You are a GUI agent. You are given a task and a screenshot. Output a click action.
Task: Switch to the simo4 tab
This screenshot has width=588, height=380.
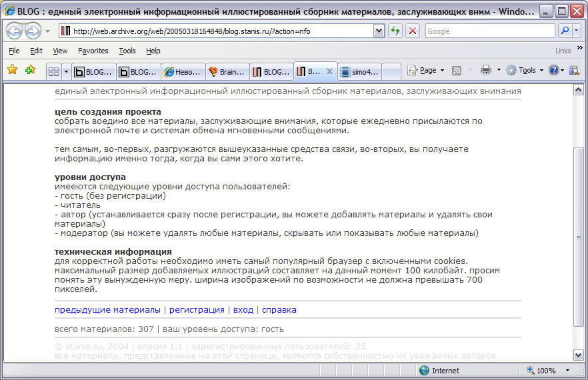pyautogui.click(x=360, y=71)
